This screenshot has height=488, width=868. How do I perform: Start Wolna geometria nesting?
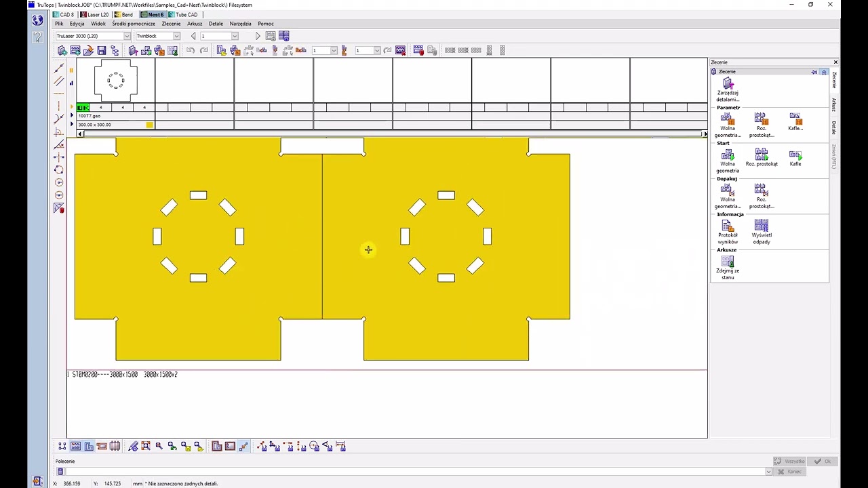pyautogui.click(x=728, y=161)
